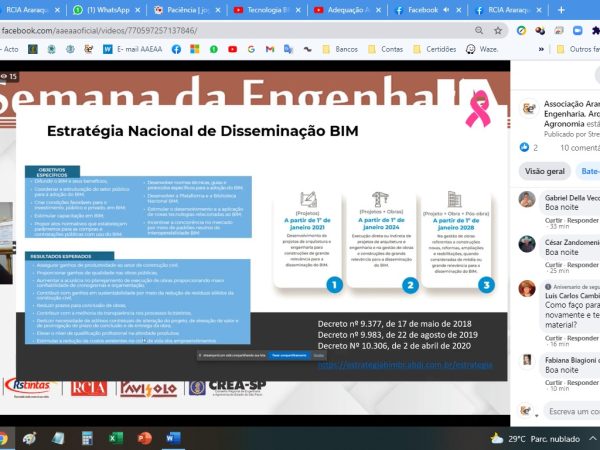The height and width of the screenshot is (450, 600).
Task: Open the Associação page avatar
Action: pyautogui.click(x=529, y=109)
